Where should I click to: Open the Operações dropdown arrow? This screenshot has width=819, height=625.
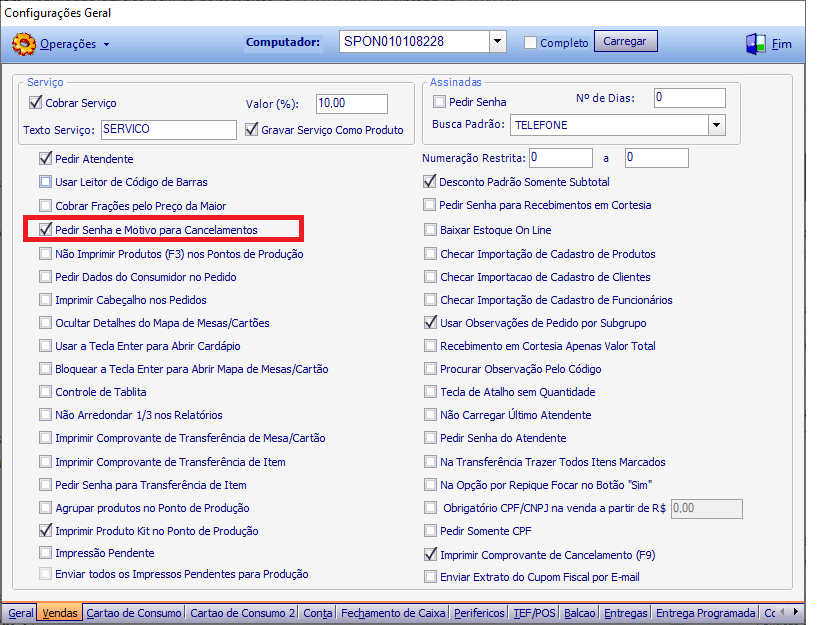[x=107, y=44]
